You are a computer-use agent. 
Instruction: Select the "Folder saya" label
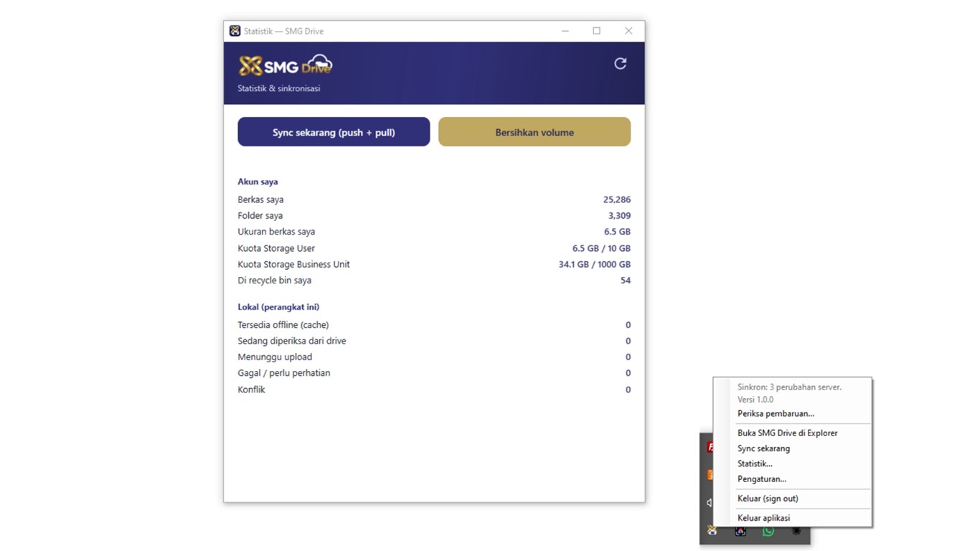point(260,215)
